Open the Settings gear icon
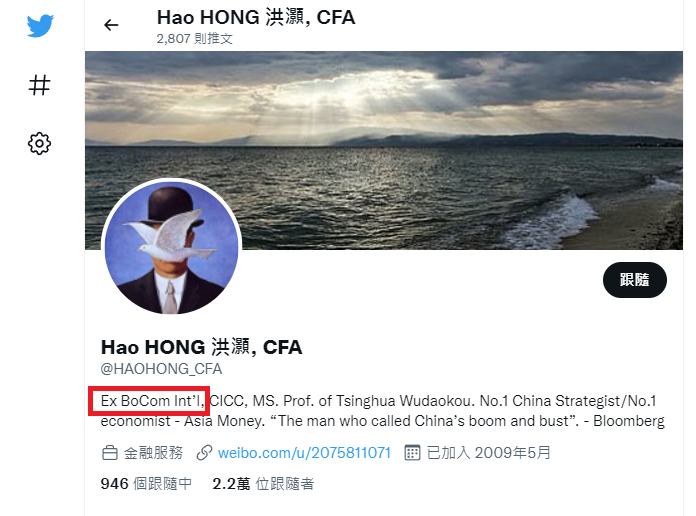Viewport: 696px width, 516px height. [x=40, y=143]
